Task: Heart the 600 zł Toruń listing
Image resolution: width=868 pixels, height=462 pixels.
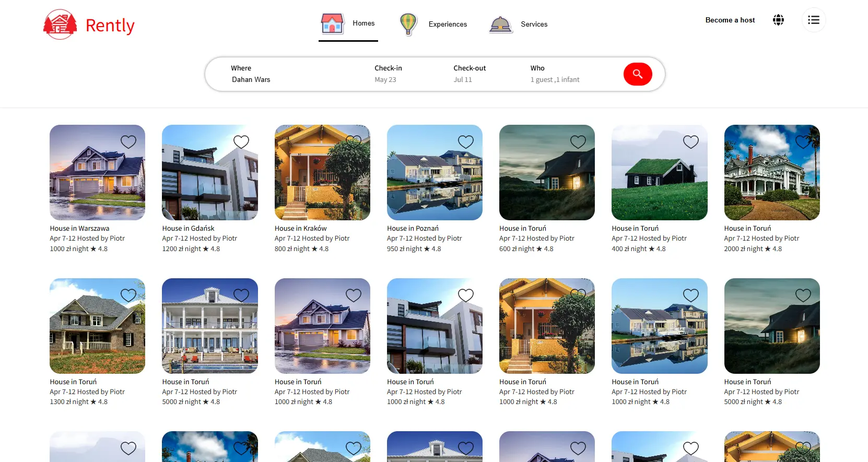Action: (x=578, y=142)
